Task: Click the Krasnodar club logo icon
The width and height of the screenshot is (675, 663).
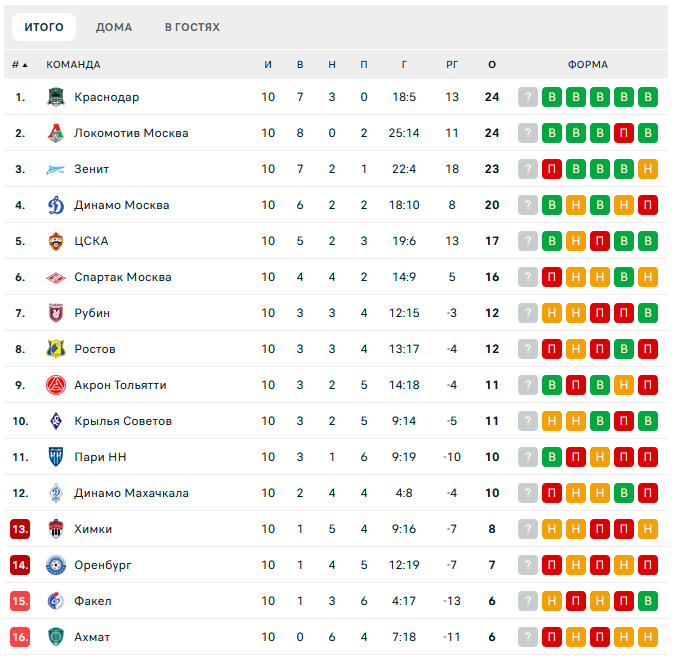Action: coord(56,97)
